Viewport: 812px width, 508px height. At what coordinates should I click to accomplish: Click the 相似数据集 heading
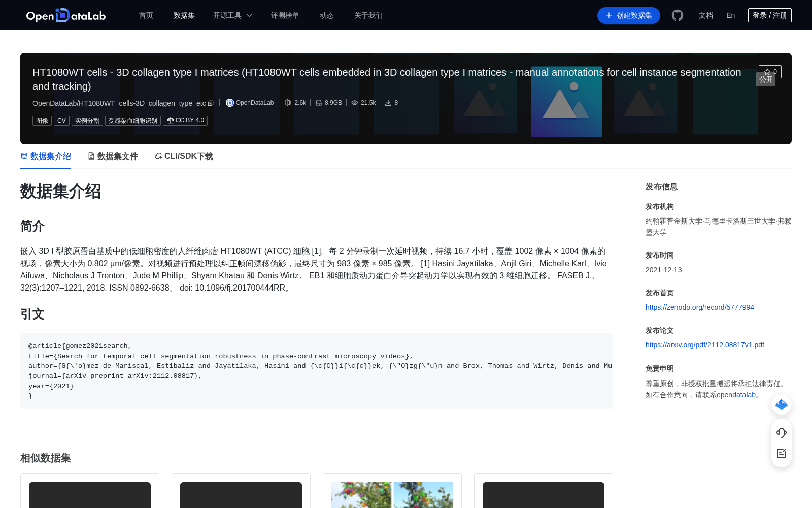(x=46, y=458)
